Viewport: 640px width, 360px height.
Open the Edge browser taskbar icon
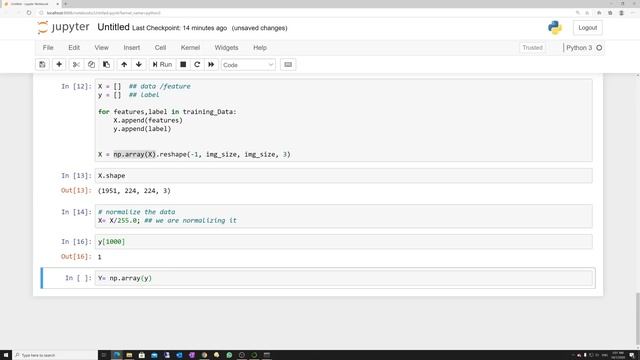tap(117, 355)
